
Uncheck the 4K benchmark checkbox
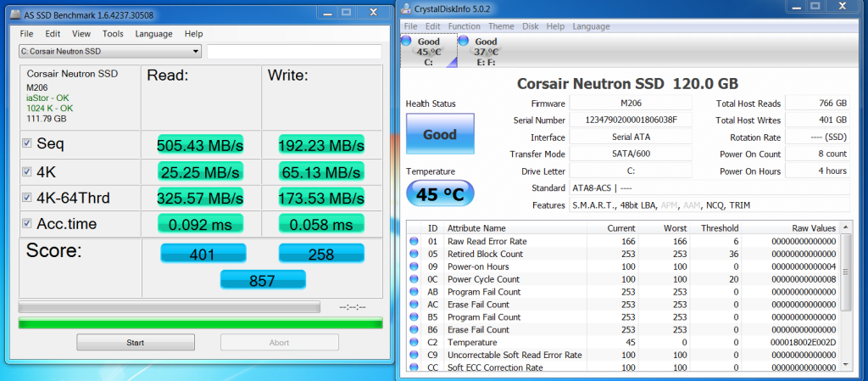26,171
